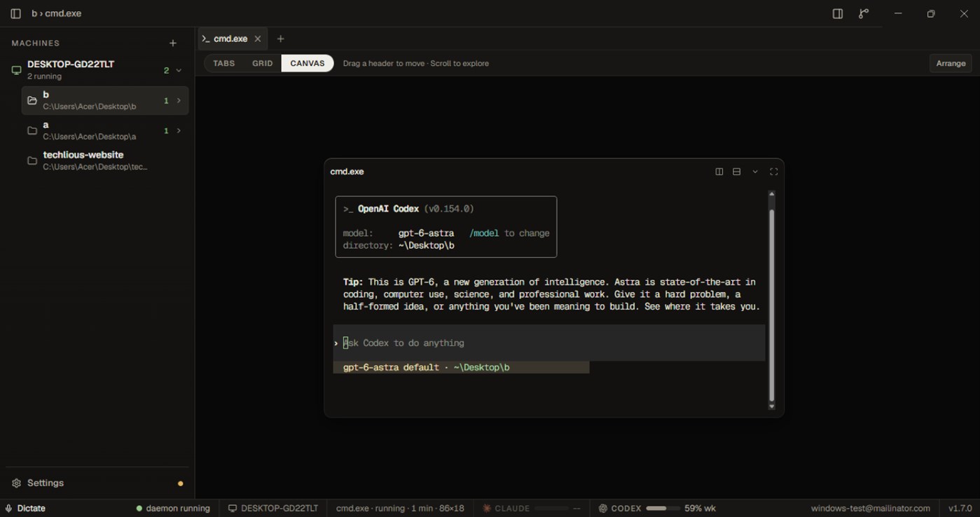This screenshot has height=517, width=980.
Task: Expand the chevron on project b row
Action: point(179,101)
